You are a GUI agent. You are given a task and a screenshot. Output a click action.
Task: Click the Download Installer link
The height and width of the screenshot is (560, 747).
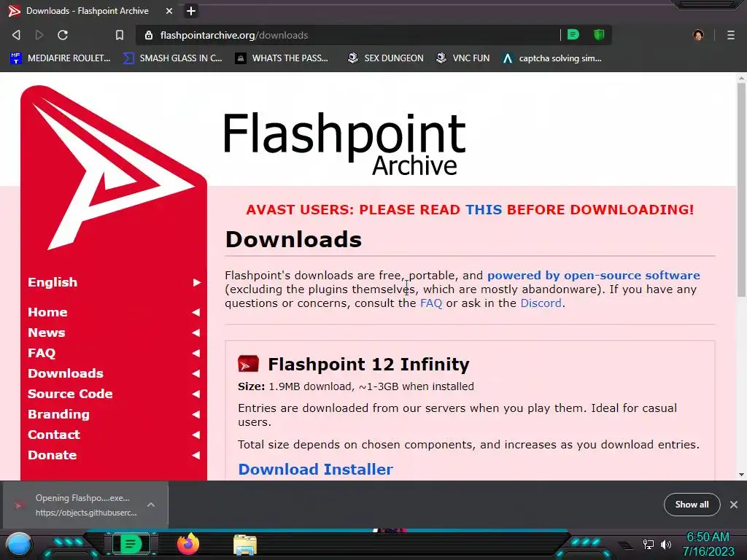(315, 469)
